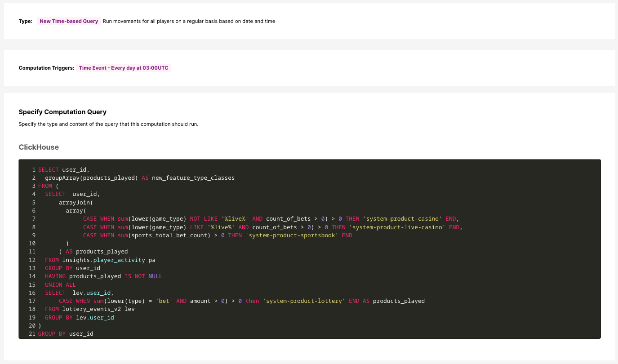This screenshot has height=364, width=618.
Task: Click the Time Event trigger badge
Action: 124,68
